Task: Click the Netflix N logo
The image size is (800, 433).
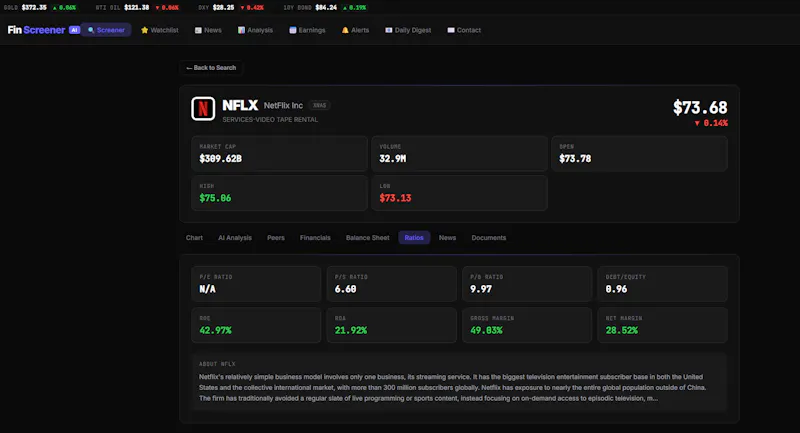Action: pyautogui.click(x=203, y=109)
